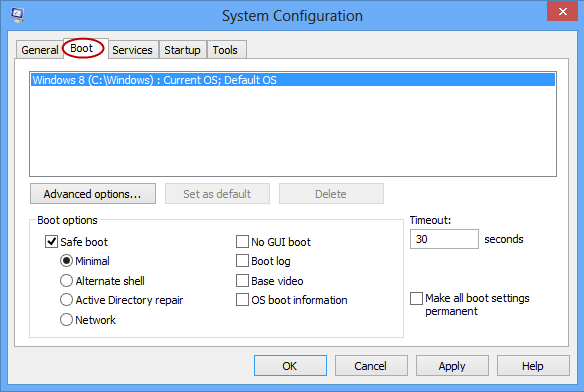
Task: Open the Tools tab
Action: coord(225,50)
